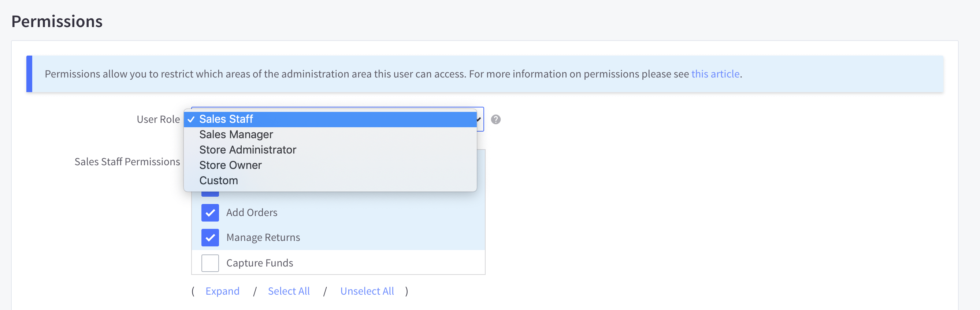Enable the Capture Funds checkbox
The image size is (980, 310).
tap(210, 263)
